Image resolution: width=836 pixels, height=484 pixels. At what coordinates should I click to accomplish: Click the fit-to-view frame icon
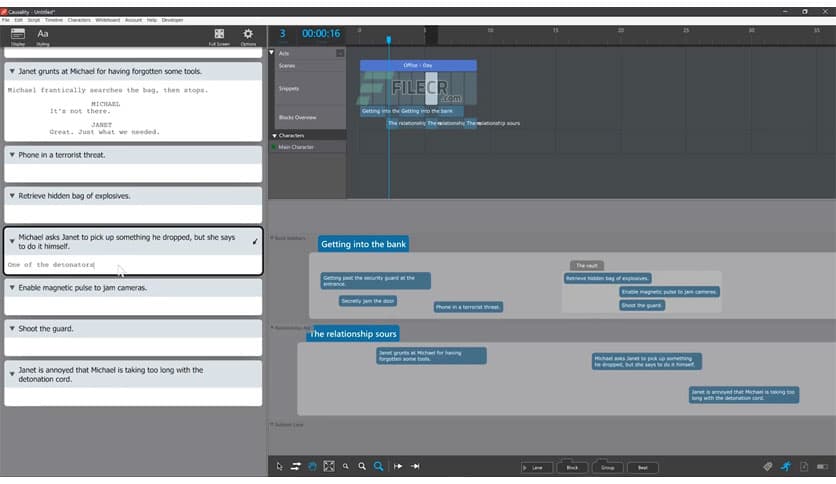tap(328, 466)
